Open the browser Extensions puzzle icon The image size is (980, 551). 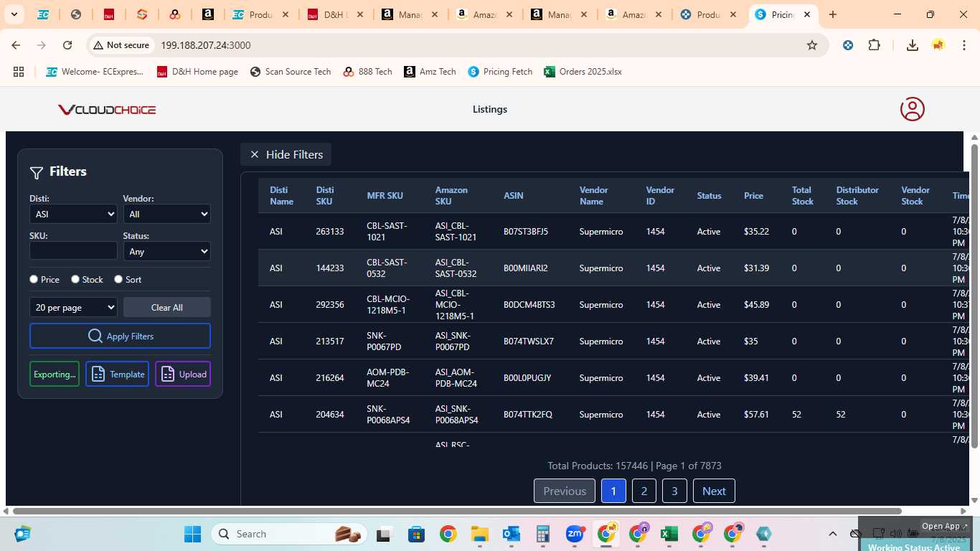(x=874, y=45)
